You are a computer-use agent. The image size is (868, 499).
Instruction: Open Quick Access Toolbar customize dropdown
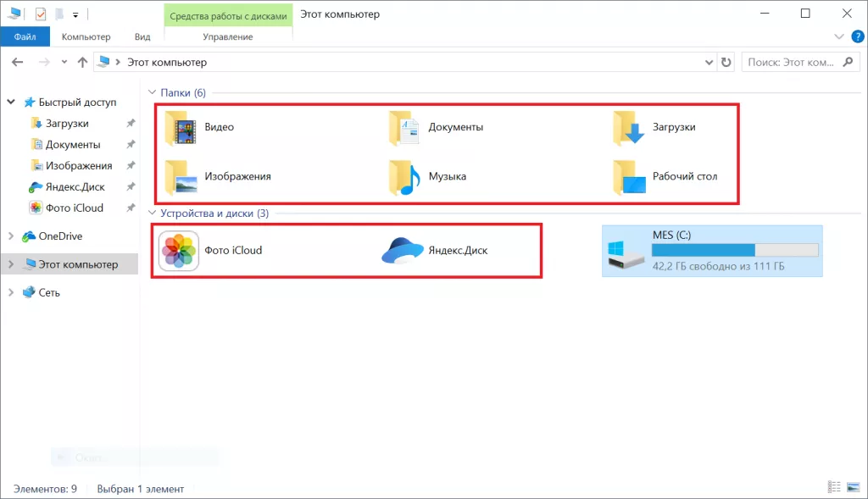point(75,15)
